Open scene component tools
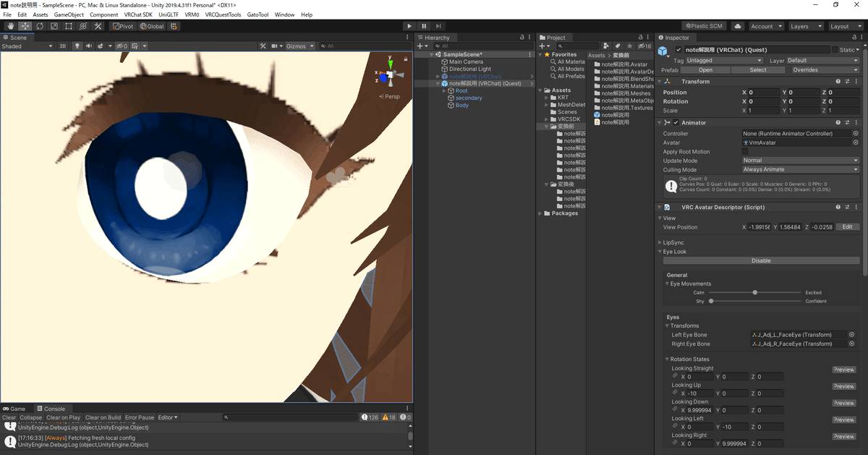Screen dimensions: 868x455 263,46
